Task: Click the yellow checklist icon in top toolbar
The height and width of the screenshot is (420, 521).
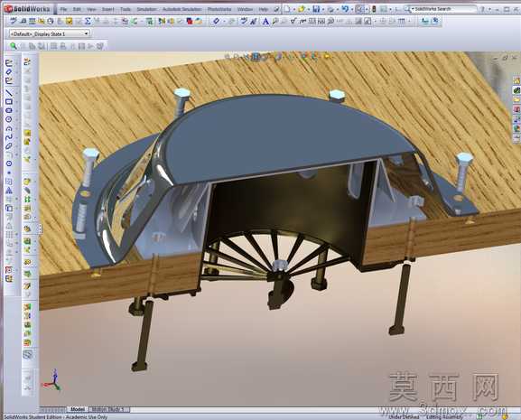Action: (70, 22)
